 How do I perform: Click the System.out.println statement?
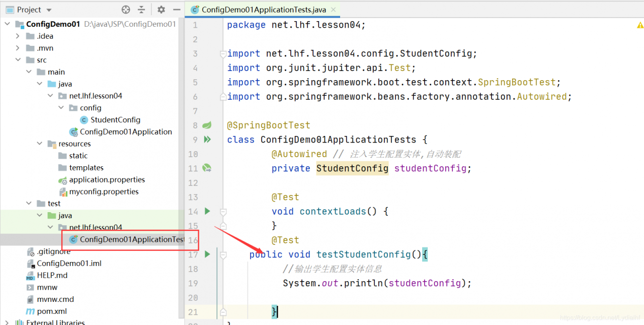pyautogui.click(x=377, y=283)
